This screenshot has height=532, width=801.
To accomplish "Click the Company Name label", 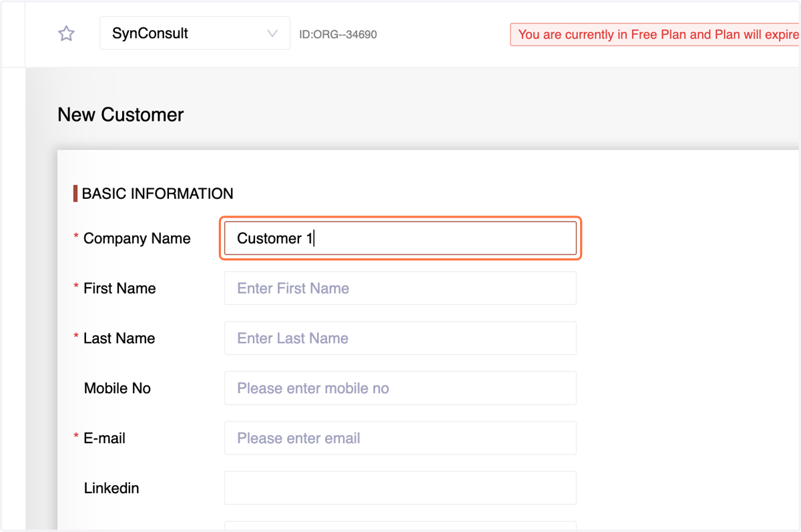I will pos(137,238).
